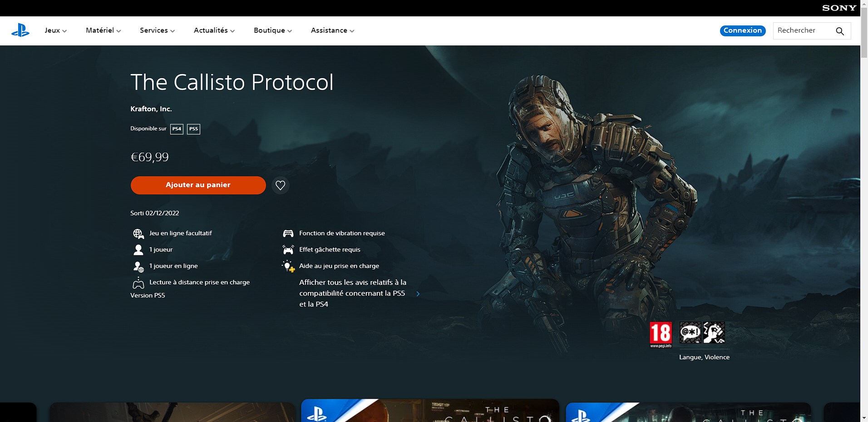
Task: Select the PS4 platform badge
Action: point(176,129)
